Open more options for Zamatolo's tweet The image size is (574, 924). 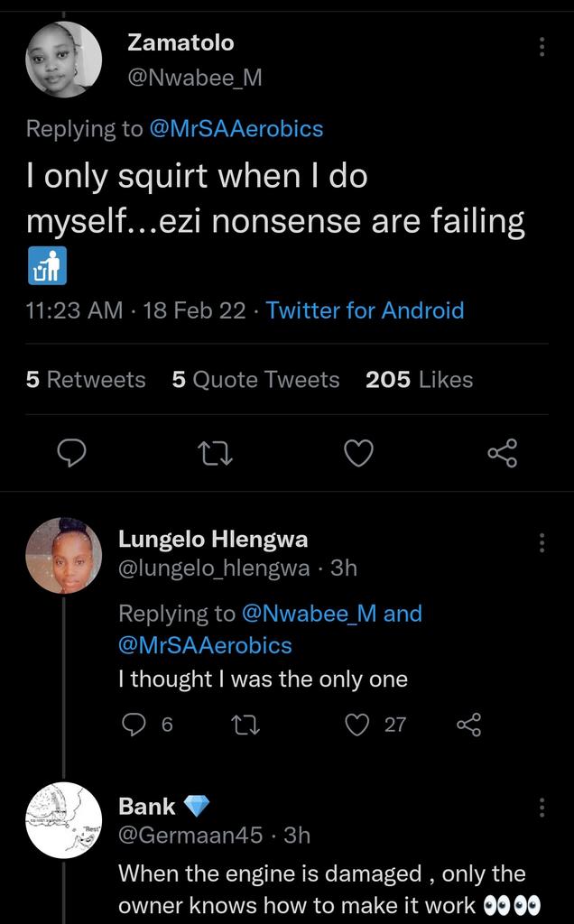(542, 46)
